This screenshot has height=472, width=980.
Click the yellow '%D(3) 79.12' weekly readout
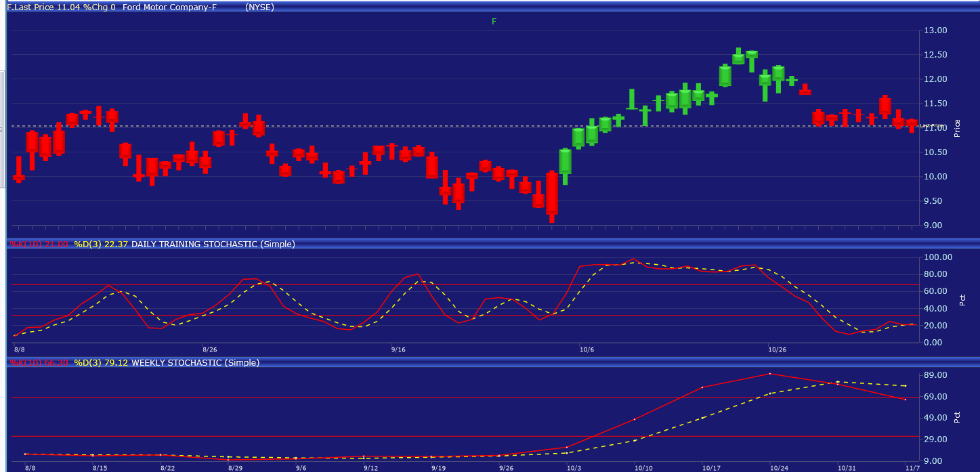coord(101,363)
